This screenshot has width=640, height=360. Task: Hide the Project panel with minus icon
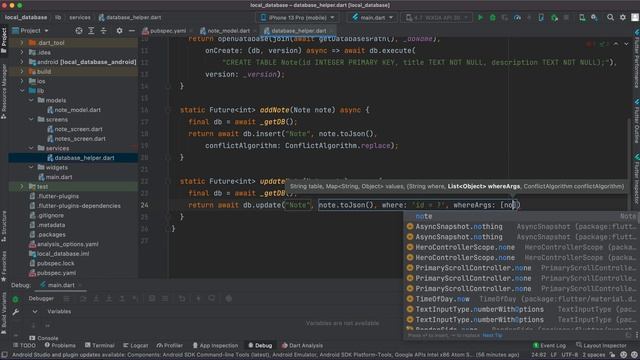click(131, 31)
